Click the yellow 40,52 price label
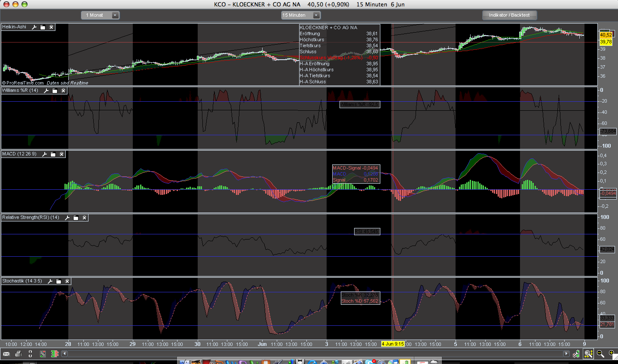 pyautogui.click(x=606, y=35)
